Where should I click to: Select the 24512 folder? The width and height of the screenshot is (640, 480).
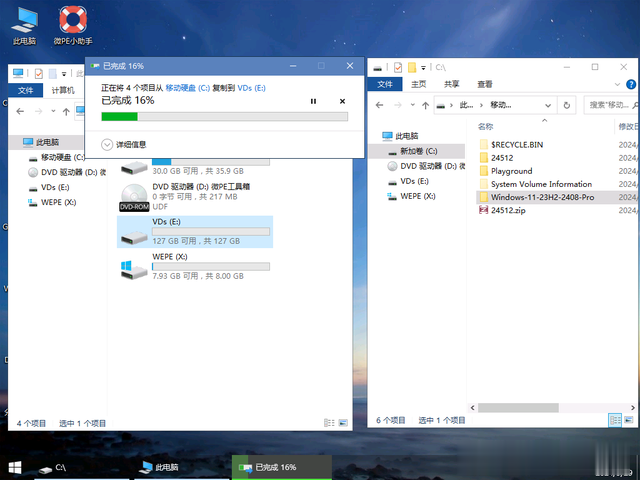coord(496,158)
